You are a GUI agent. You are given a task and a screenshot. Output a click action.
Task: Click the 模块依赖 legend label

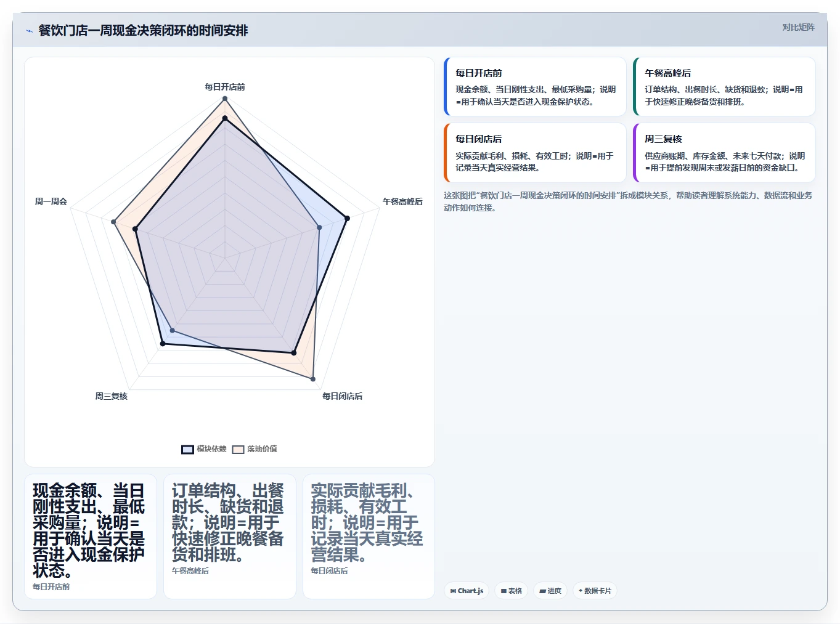pyautogui.click(x=211, y=449)
